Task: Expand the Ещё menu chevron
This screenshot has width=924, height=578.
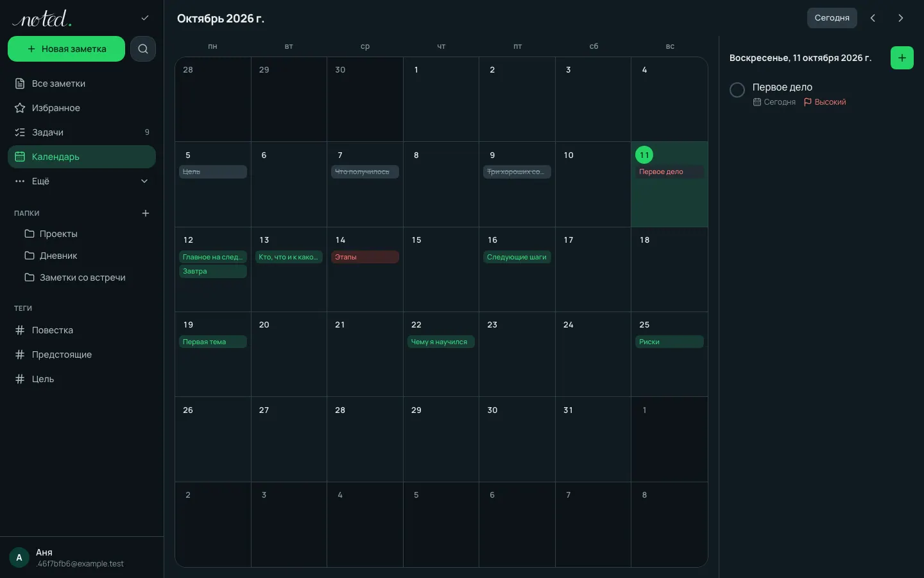Action: tap(144, 181)
